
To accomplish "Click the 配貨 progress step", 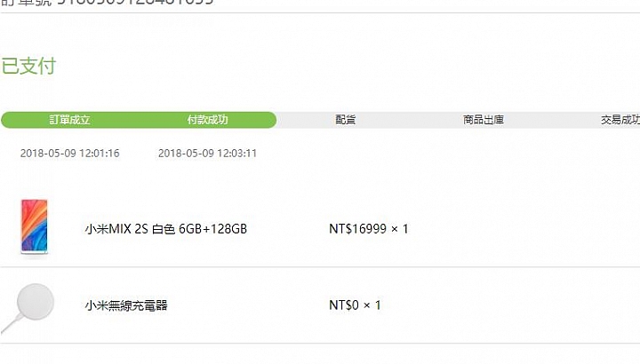I will point(345,120).
